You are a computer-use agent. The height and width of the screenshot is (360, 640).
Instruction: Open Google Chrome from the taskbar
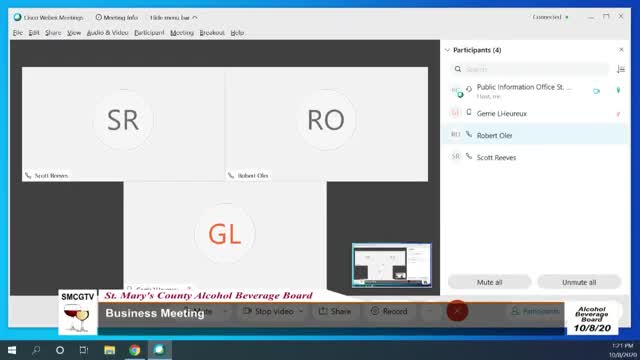135,350
